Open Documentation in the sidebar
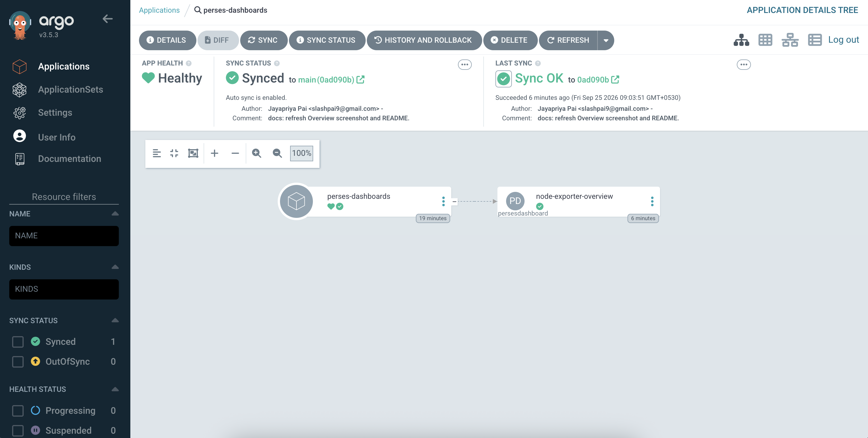 click(69, 158)
